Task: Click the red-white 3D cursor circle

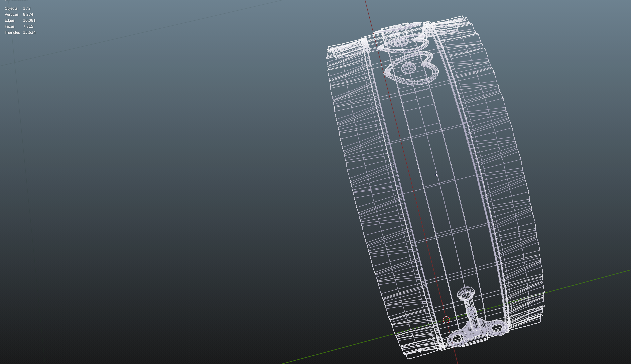Action: pyautogui.click(x=446, y=320)
